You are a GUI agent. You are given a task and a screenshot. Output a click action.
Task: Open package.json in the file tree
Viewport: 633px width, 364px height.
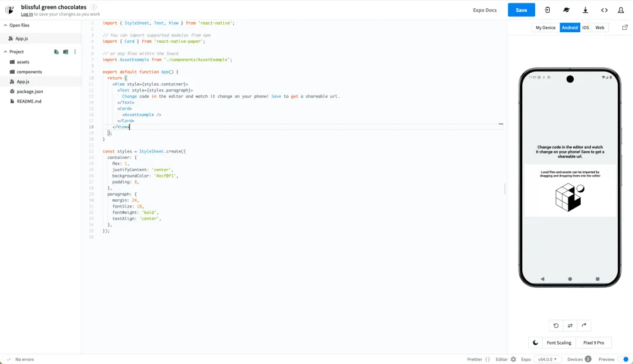coord(29,91)
